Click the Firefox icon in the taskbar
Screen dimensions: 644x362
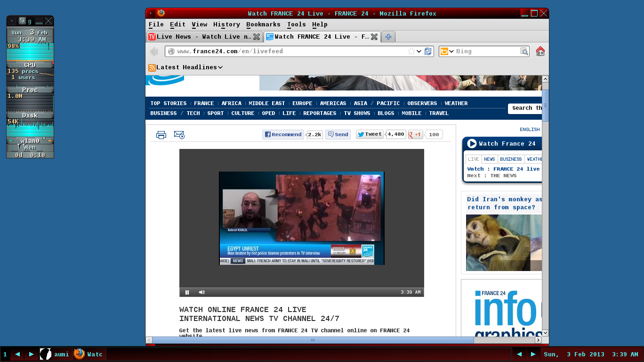point(79,354)
